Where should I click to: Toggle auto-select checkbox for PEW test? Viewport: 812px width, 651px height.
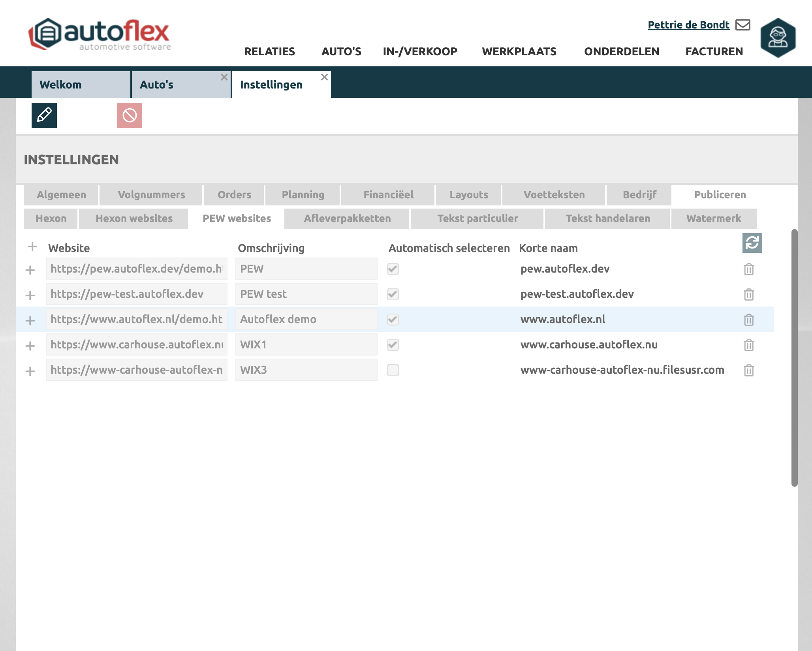point(393,294)
